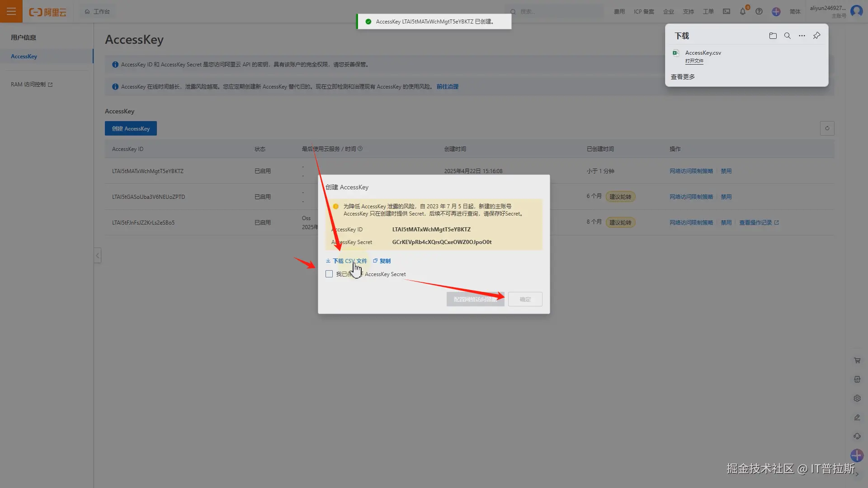Open help question mark icon

click(x=759, y=11)
